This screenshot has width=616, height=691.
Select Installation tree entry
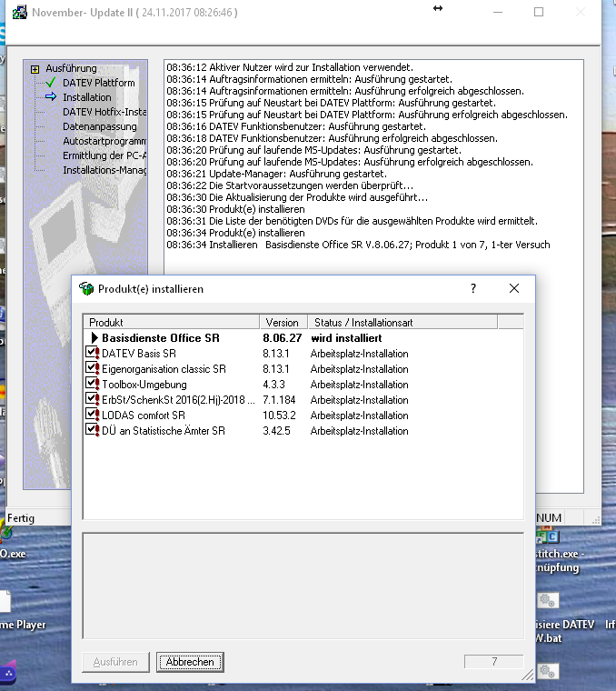(x=86, y=97)
